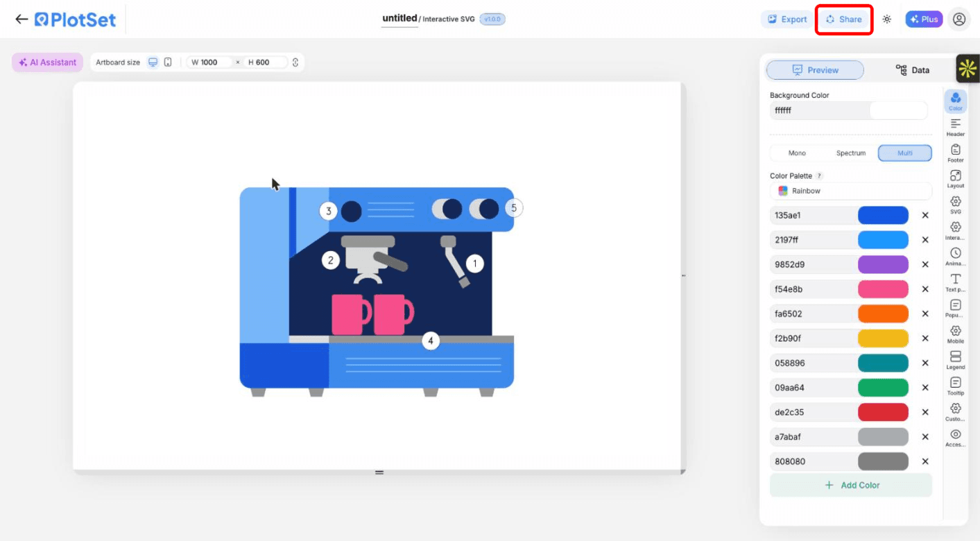Image resolution: width=980 pixels, height=541 pixels.
Task: Choose the Mono color mode
Action: 797,153
